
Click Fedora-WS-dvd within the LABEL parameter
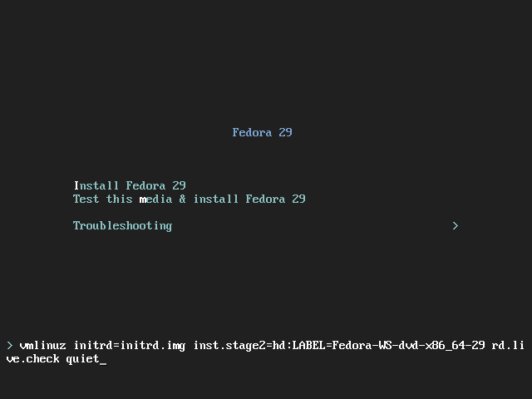[x=375, y=346]
